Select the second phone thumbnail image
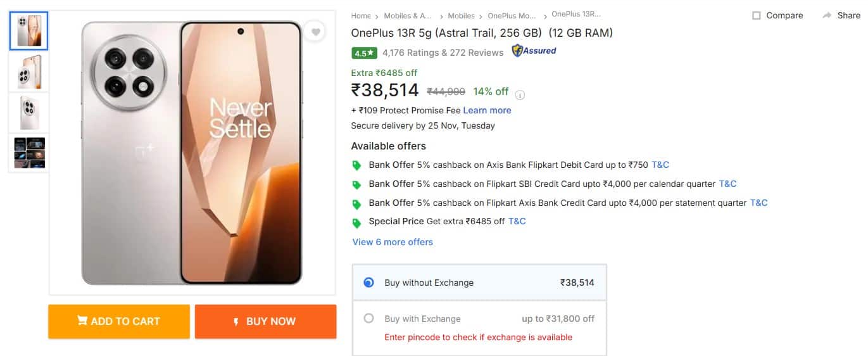Screen dimensions: 868x356 tap(28, 72)
